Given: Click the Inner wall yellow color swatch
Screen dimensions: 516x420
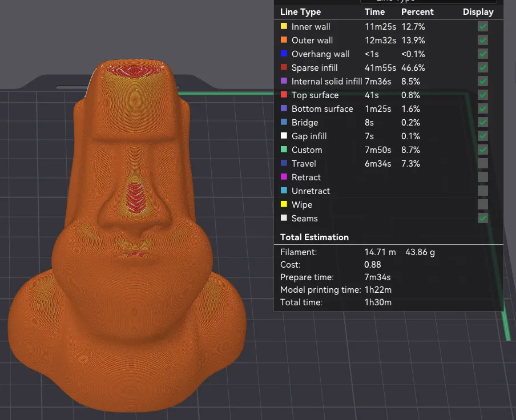Looking at the screenshot, I should (x=284, y=26).
